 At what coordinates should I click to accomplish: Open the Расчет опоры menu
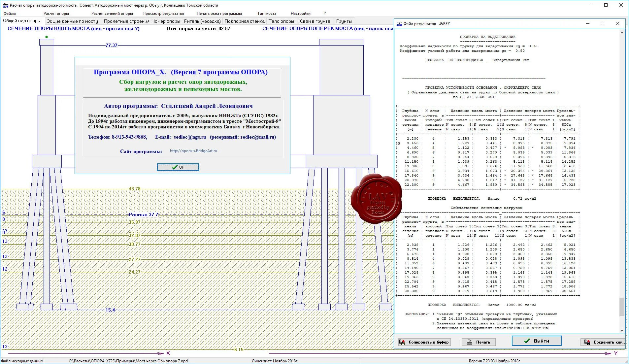(x=56, y=14)
